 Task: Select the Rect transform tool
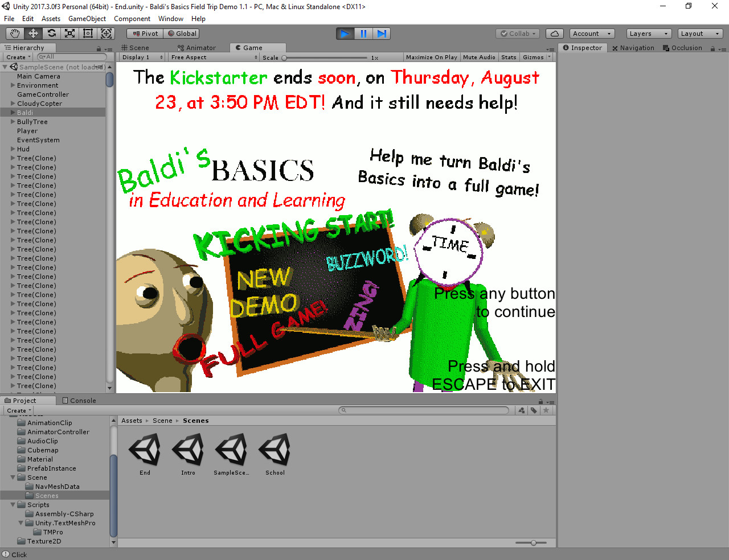[88, 33]
